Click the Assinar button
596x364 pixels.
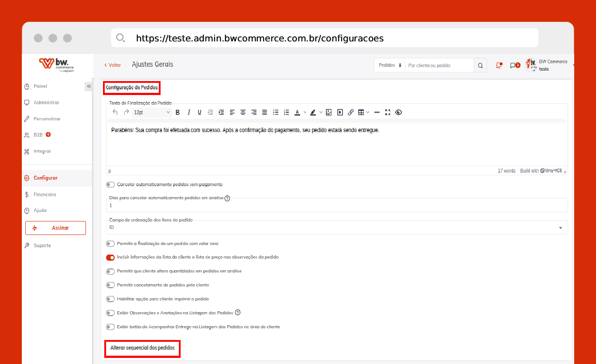pyautogui.click(x=55, y=228)
